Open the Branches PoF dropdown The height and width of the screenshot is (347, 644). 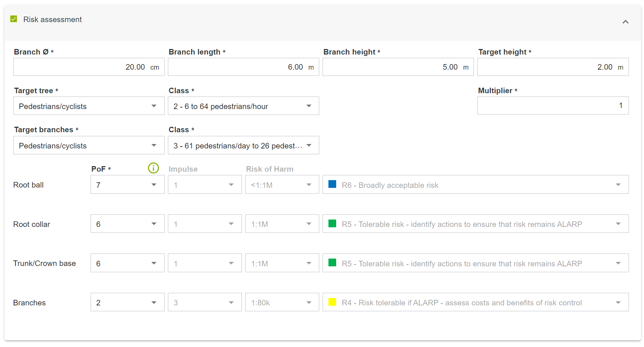tap(127, 302)
